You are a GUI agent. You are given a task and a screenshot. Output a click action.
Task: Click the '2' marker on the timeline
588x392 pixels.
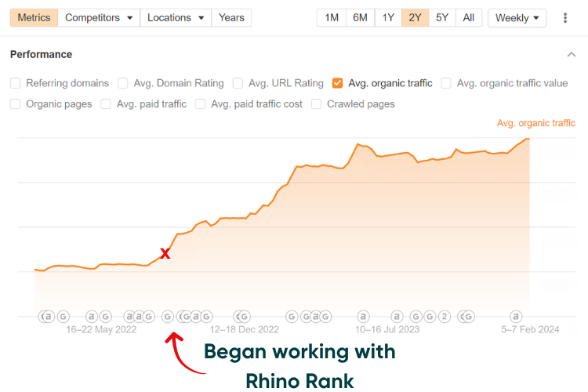(445, 317)
